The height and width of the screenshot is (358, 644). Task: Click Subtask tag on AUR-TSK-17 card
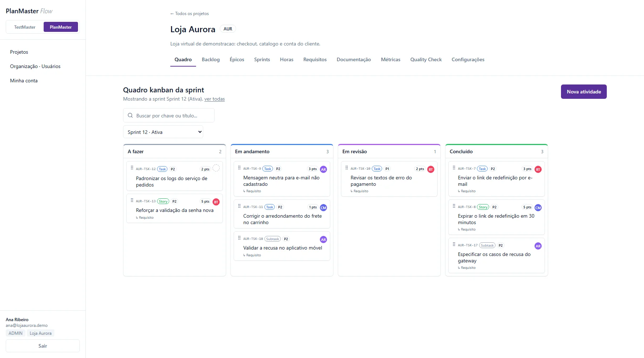click(x=487, y=245)
